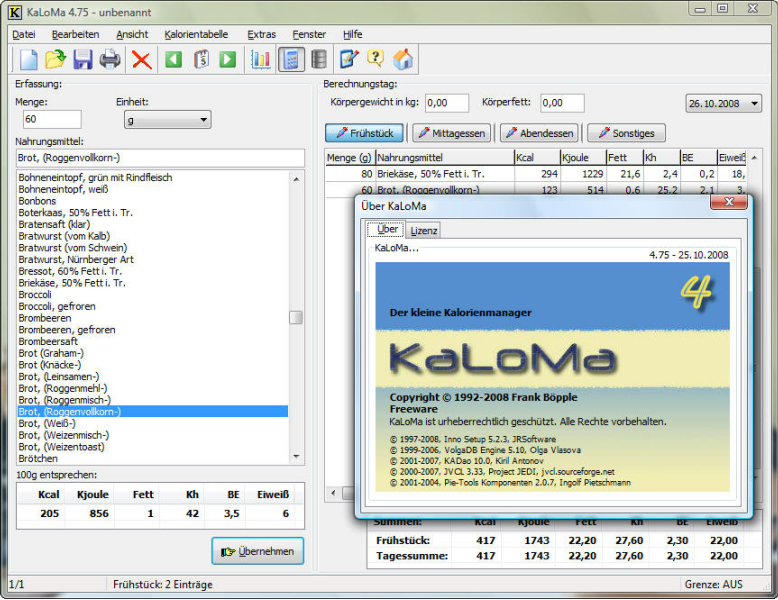Go to previous day with left green arrow
The width and height of the screenshot is (778, 600).
174,60
